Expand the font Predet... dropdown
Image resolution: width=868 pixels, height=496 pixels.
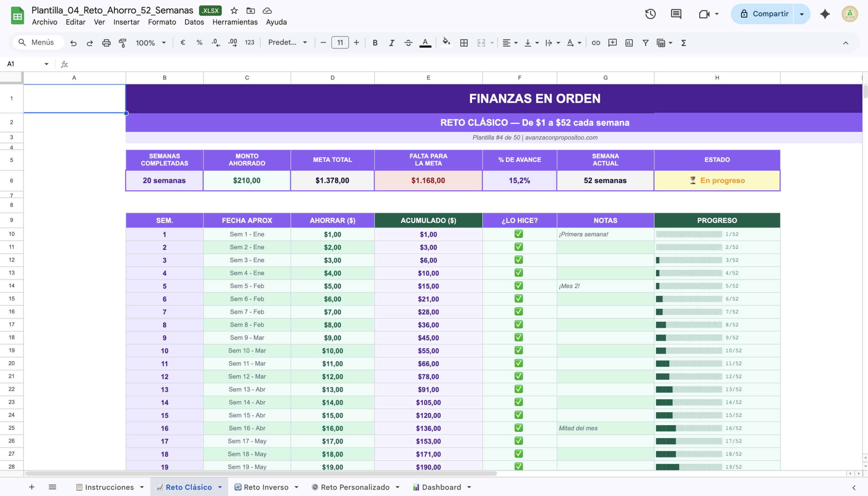[x=288, y=43]
